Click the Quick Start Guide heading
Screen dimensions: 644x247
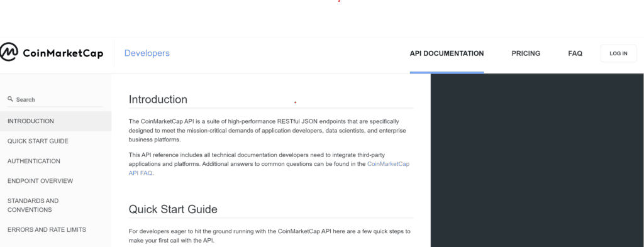click(173, 209)
